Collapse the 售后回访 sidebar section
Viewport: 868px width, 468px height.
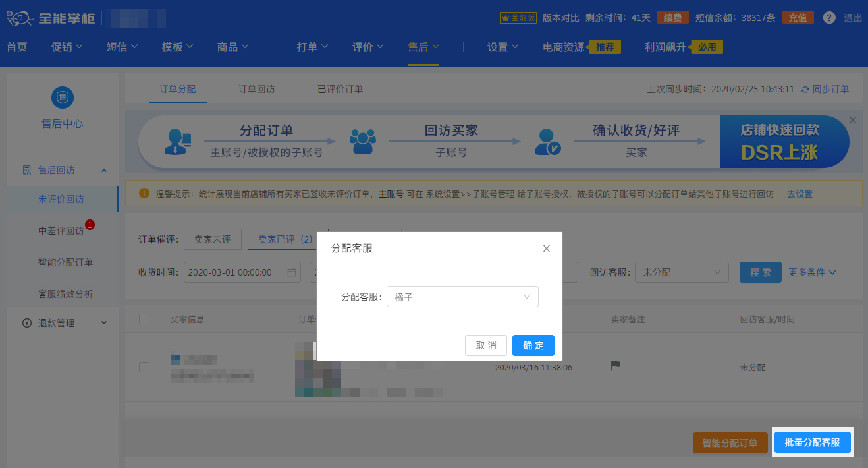click(104, 171)
